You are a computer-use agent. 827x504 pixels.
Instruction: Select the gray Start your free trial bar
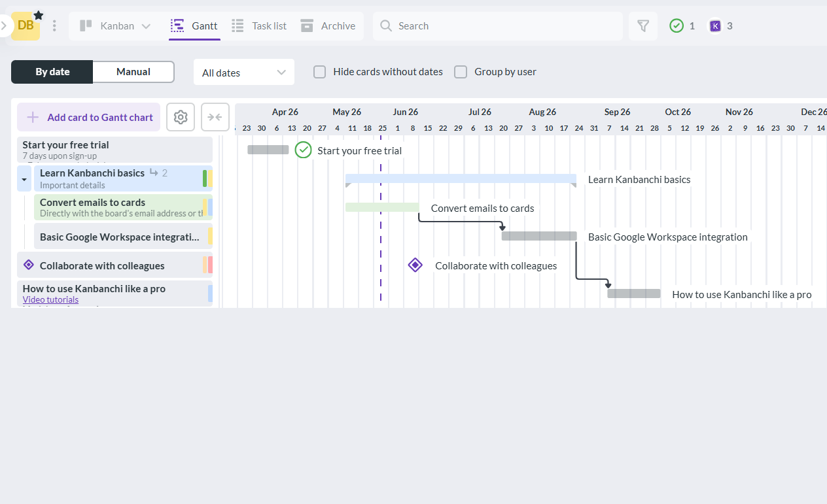click(x=268, y=150)
